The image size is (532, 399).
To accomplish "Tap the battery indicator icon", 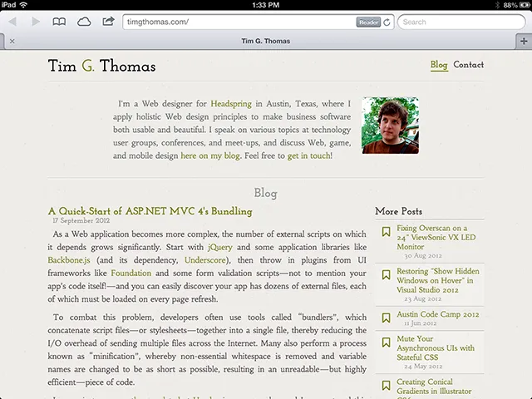I will tap(525, 5).
